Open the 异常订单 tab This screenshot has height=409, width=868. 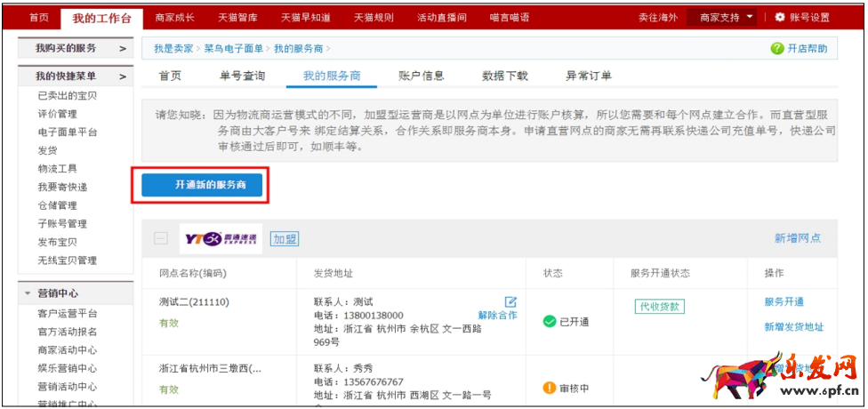(x=588, y=76)
